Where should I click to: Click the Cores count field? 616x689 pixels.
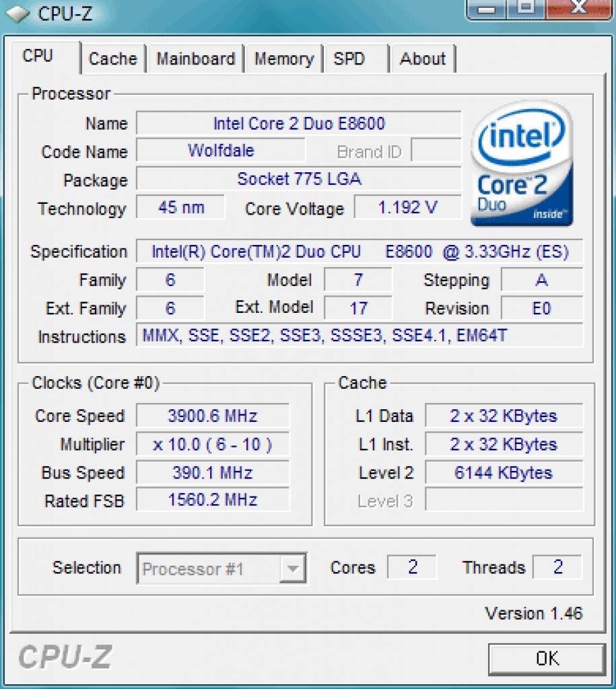pos(412,567)
